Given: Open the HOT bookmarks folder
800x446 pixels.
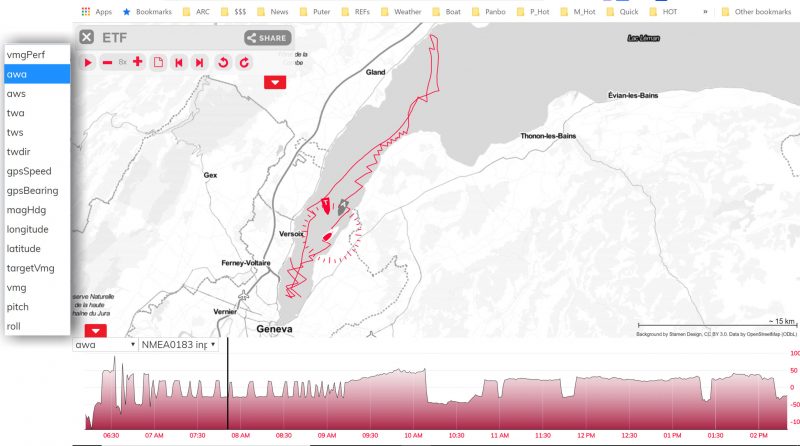Looking at the screenshot, I should click(x=663, y=11).
